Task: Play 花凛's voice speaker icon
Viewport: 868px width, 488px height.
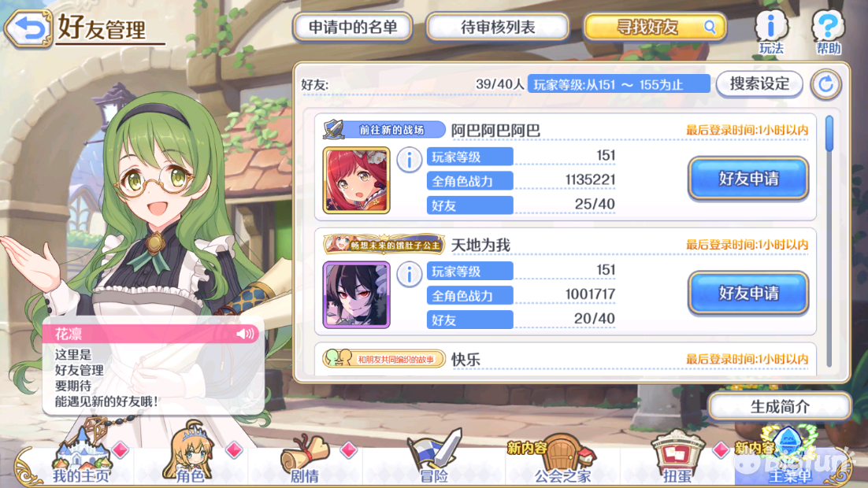Action: (x=245, y=334)
